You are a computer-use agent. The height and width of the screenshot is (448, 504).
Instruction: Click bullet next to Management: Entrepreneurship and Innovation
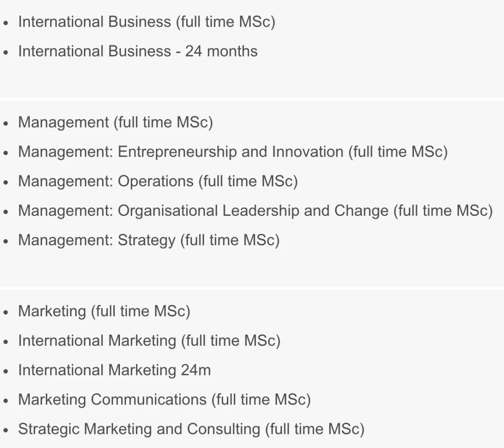(x=6, y=153)
